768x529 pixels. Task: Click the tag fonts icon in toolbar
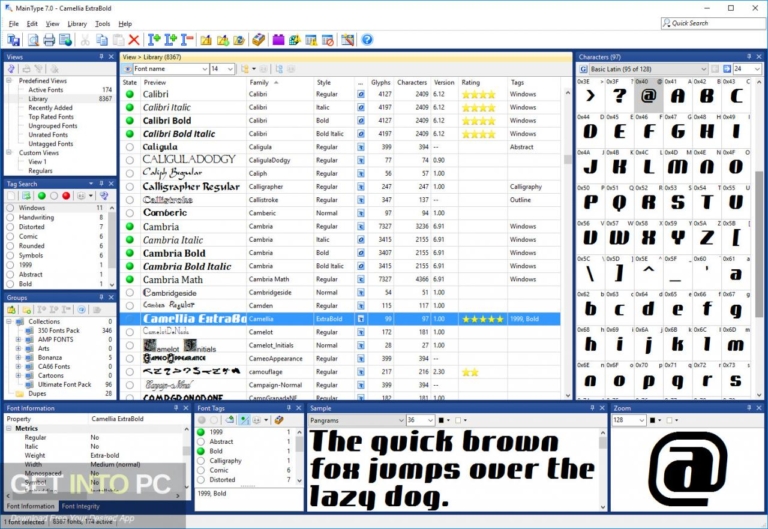pos(258,40)
